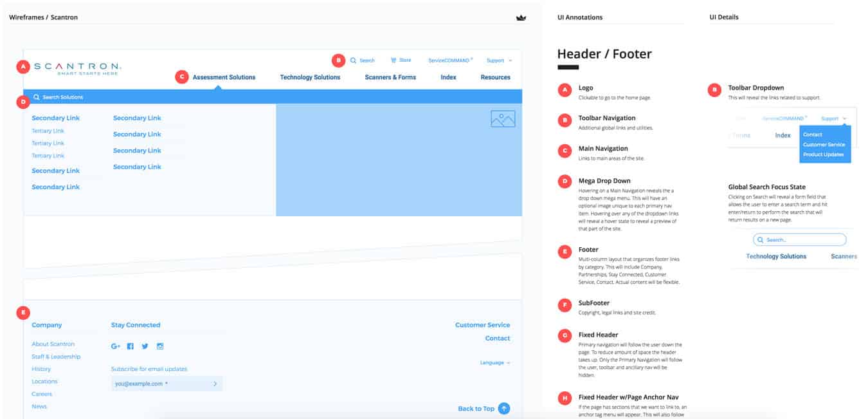Click the 'Wireframes / Scantron' title
The height and width of the screenshot is (419, 868).
(44, 17)
